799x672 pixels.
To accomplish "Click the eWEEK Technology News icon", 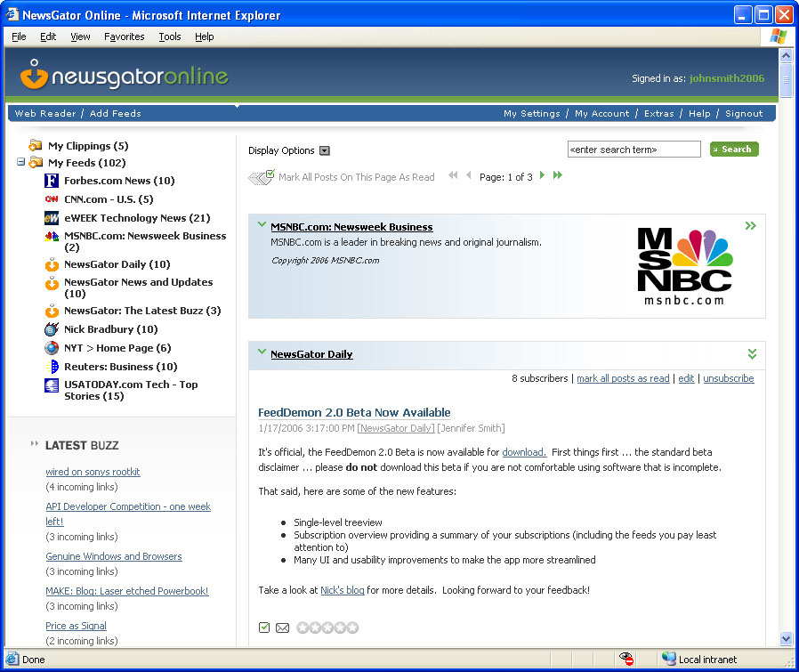I will [52, 218].
